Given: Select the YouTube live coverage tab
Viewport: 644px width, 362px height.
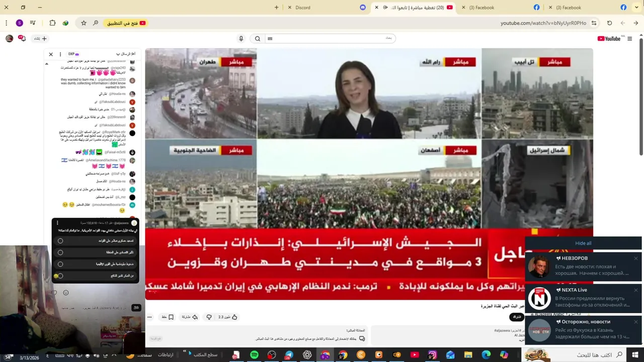Looking at the screenshot, I should (x=413, y=8).
